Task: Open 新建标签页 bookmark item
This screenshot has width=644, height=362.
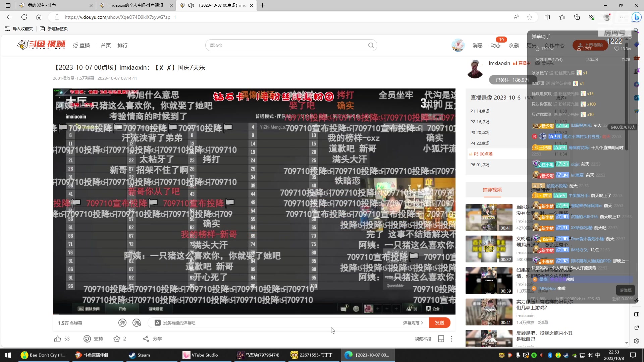Action: coord(54,28)
